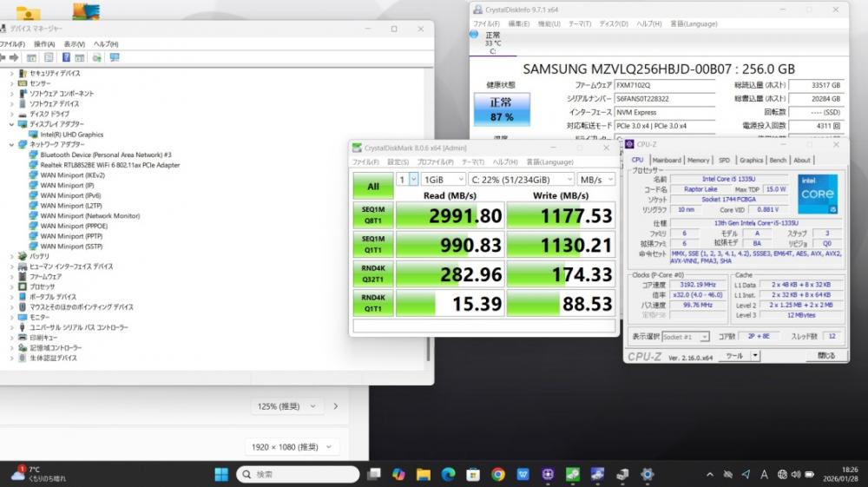Click the 正常 87% health status indicator
Screen dimensions: 868x487
point(501,109)
